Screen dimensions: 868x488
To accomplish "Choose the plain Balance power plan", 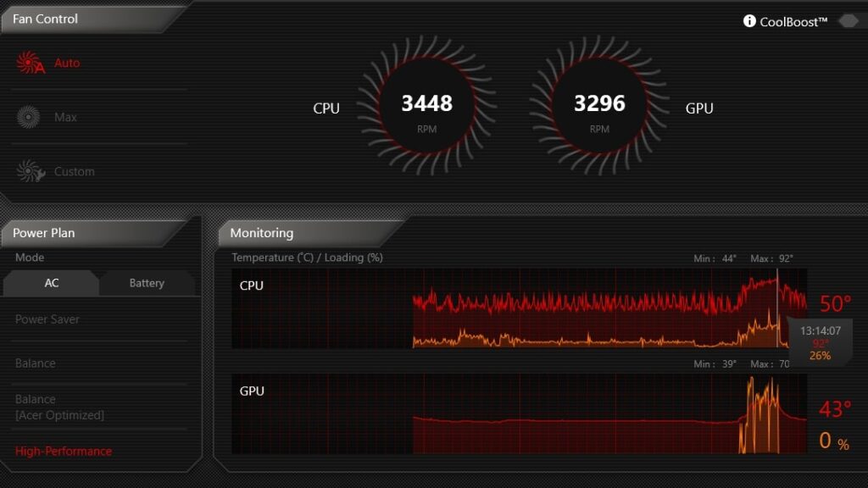I will [36, 363].
